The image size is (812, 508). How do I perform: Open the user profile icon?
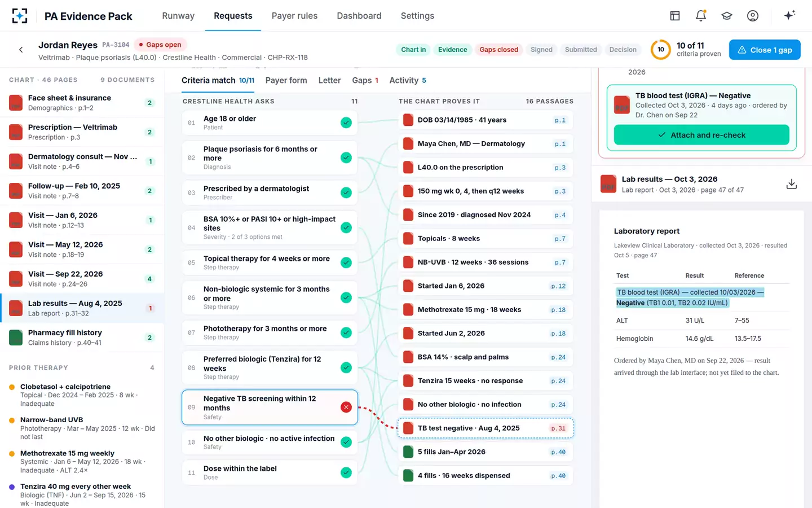pyautogui.click(x=753, y=16)
